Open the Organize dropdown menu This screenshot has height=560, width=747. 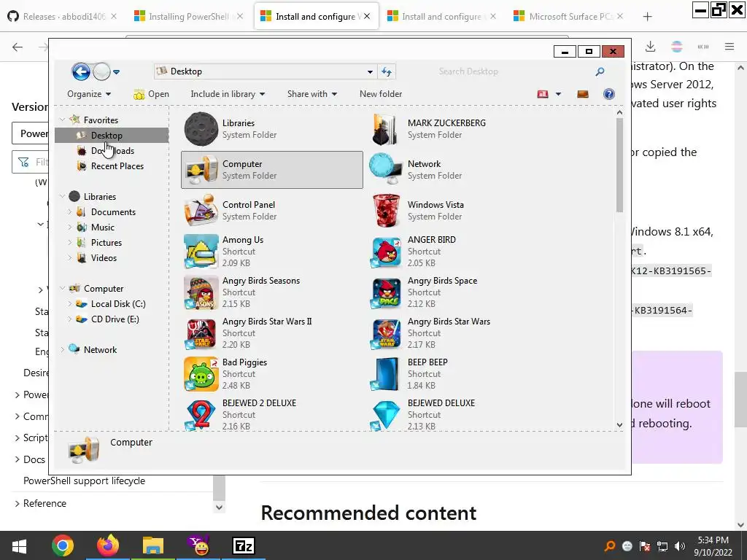(89, 94)
